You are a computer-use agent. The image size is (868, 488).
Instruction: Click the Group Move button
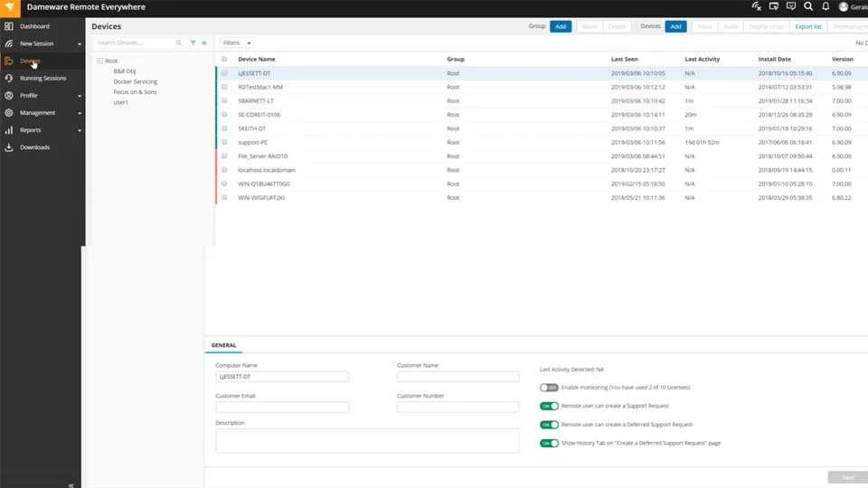[589, 26]
